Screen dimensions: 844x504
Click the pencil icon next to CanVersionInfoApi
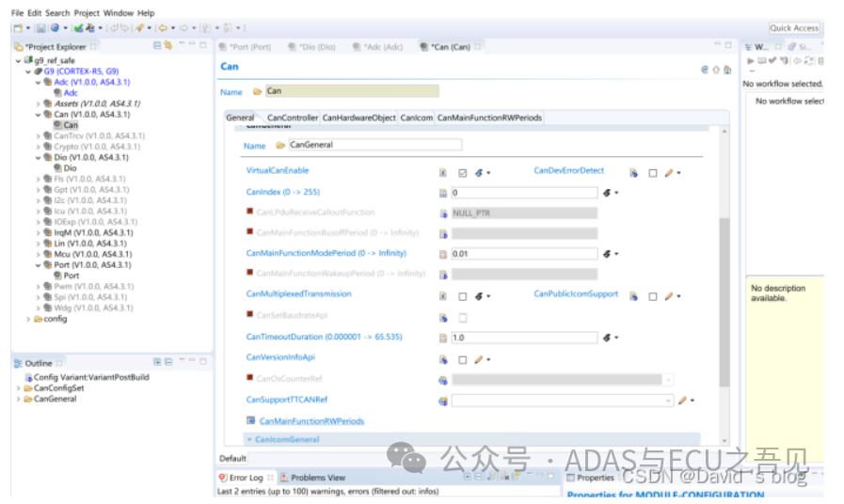tap(479, 359)
